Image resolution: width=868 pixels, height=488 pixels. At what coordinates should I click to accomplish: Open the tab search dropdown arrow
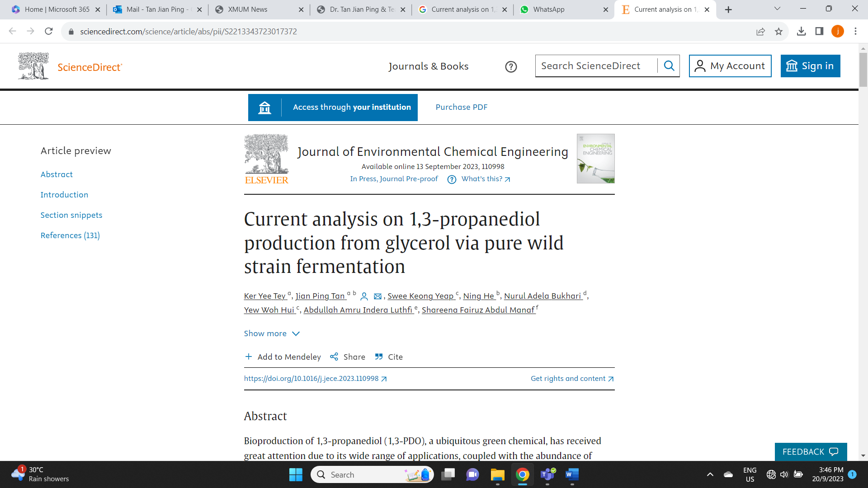(x=777, y=9)
